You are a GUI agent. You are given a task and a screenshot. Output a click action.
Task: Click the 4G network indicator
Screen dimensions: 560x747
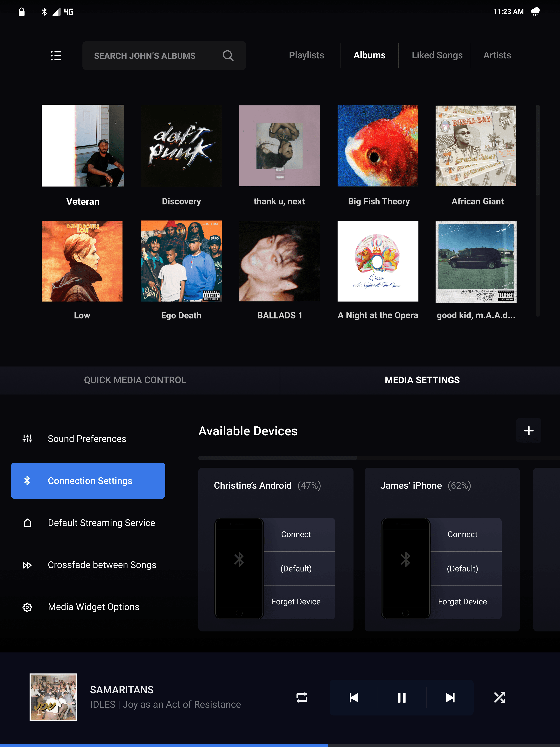click(68, 12)
